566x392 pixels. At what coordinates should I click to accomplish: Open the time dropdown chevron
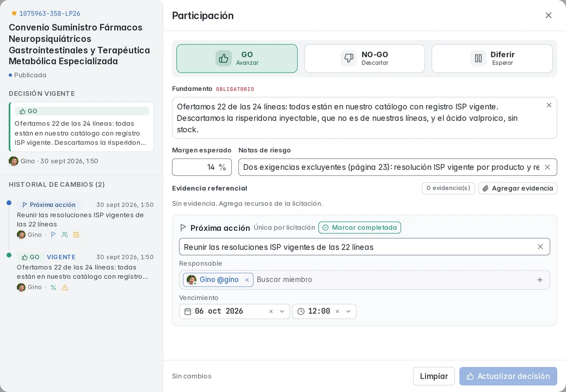pyautogui.click(x=348, y=311)
